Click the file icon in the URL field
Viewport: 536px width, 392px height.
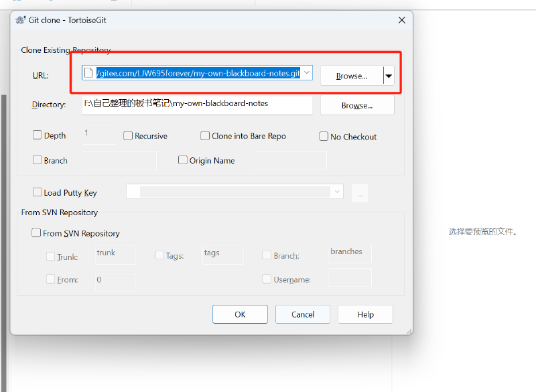[x=88, y=73]
